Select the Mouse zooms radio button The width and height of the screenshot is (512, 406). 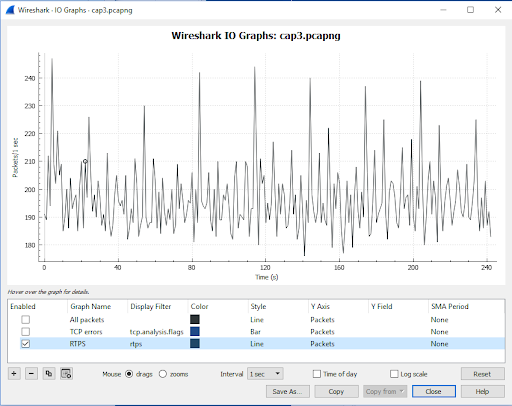(x=163, y=374)
